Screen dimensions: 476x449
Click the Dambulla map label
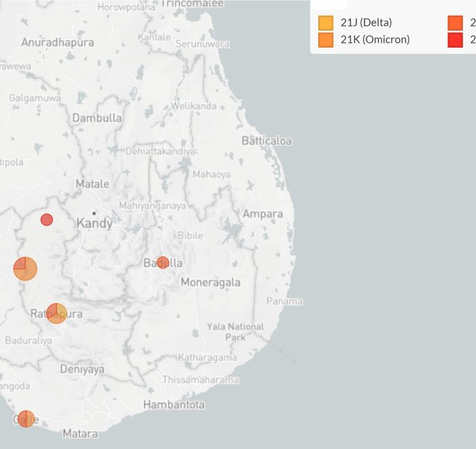(97, 118)
